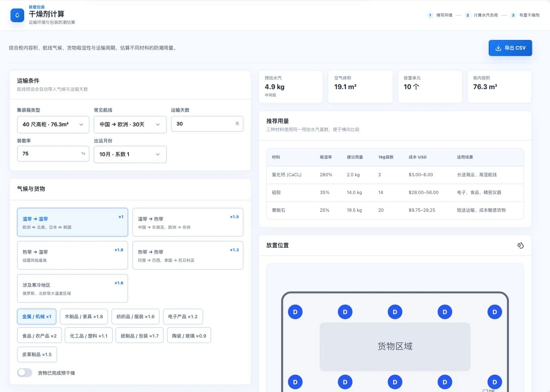Choose cargo type 纺织品 / 服装 ×1.6
The image size is (550, 392).
coord(135,317)
